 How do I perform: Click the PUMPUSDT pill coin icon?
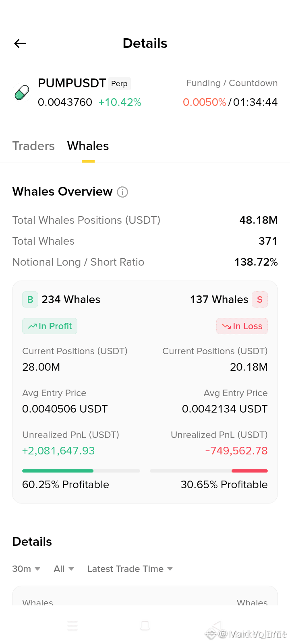[x=22, y=92]
